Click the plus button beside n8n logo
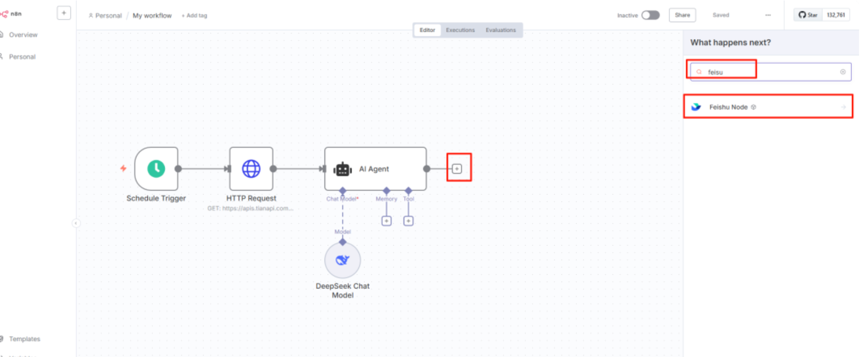The width and height of the screenshot is (868, 357). (64, 13)
